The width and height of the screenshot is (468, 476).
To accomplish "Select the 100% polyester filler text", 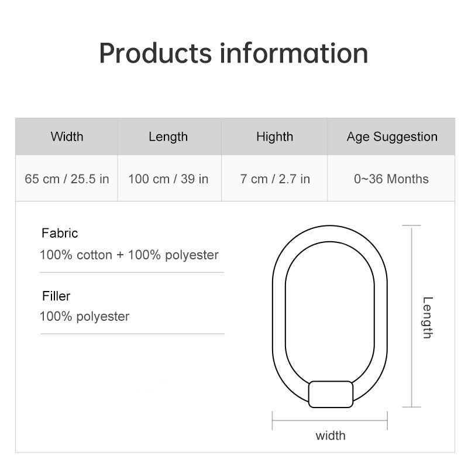I will click(x=85, y=317).
